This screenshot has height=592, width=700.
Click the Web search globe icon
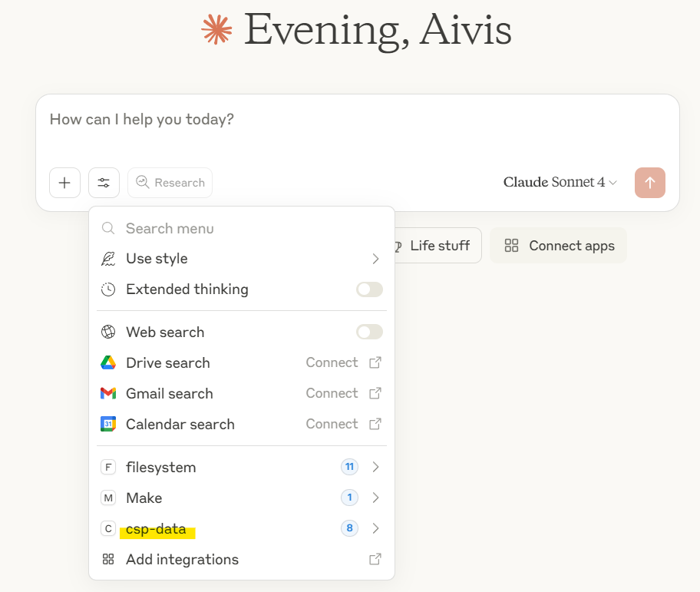(108, 332)
